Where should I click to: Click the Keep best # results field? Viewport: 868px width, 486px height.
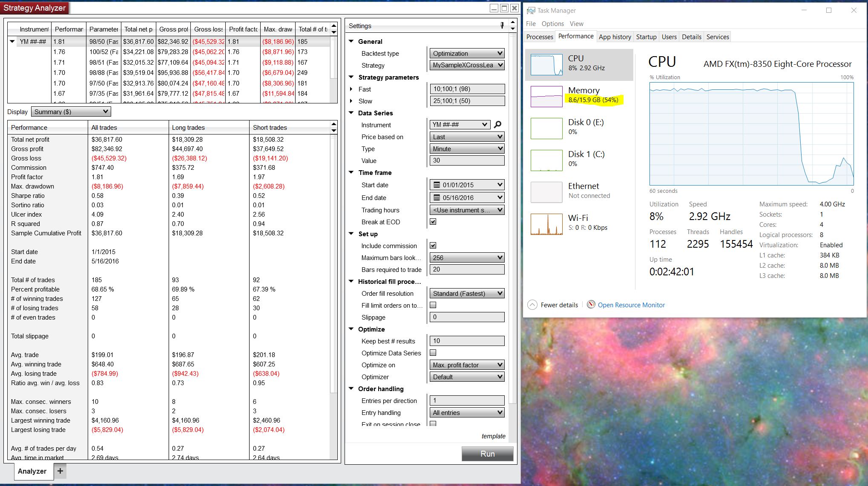[467, 341]
